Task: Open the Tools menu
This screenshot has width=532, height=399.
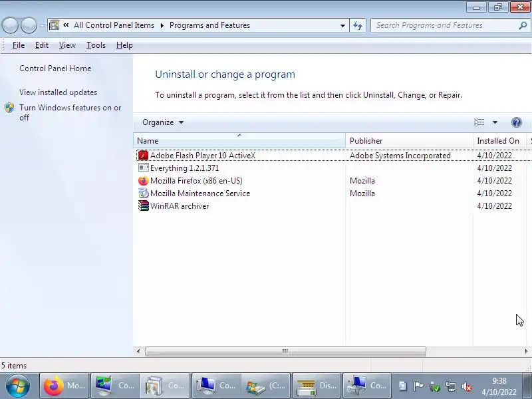Action: pyautogui.click(x=96, y=45)
